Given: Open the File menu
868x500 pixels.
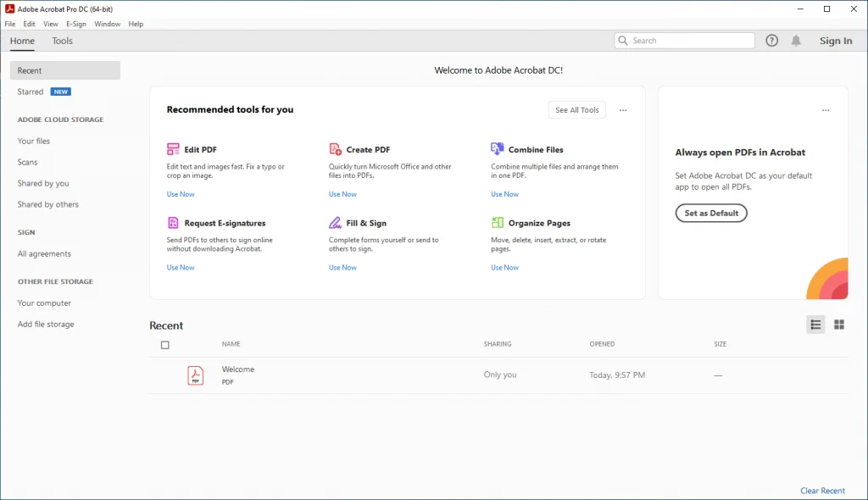Looking at the screenshot, I should pyautogui.click(x=10, y=24).
